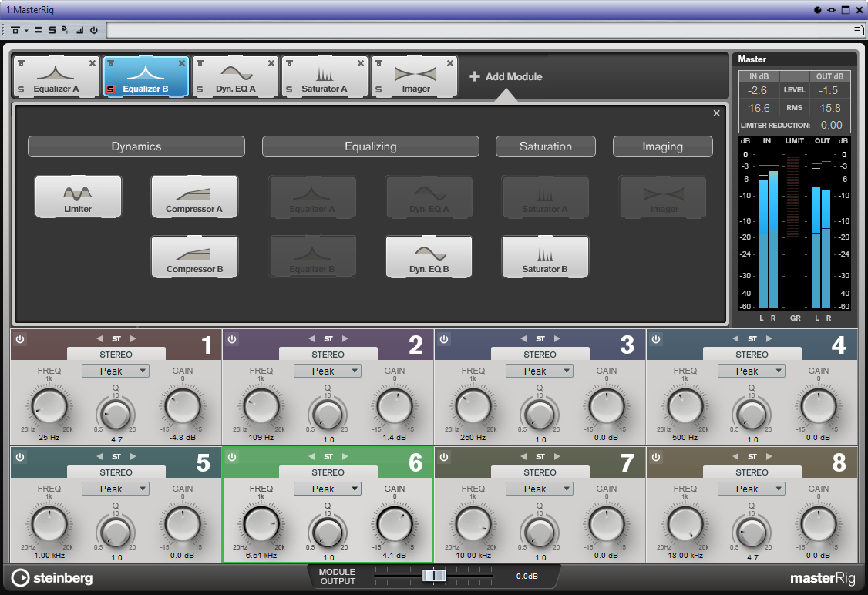
Task: Open band 8 filter type Peak dropdown
Action: coord(752,489)
